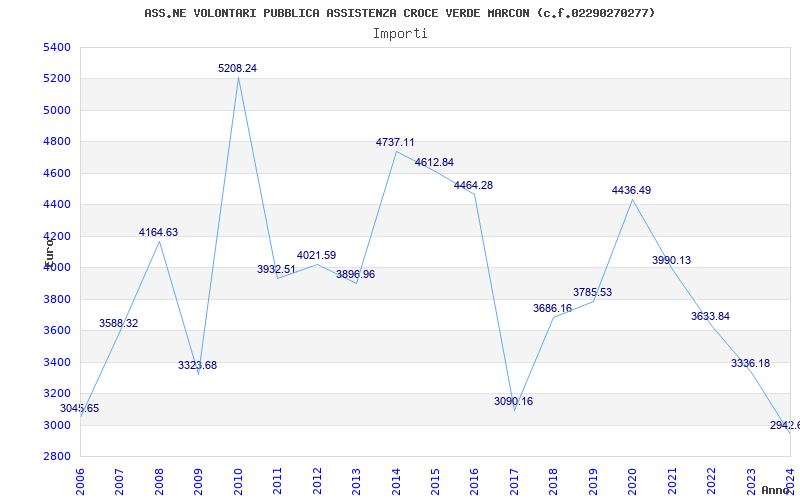
Task: Click the 2007 x-axis year label
Action: 119,481
